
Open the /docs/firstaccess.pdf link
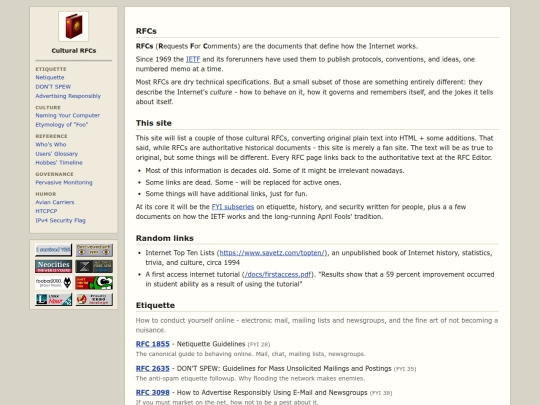click(x=278, y=274)
